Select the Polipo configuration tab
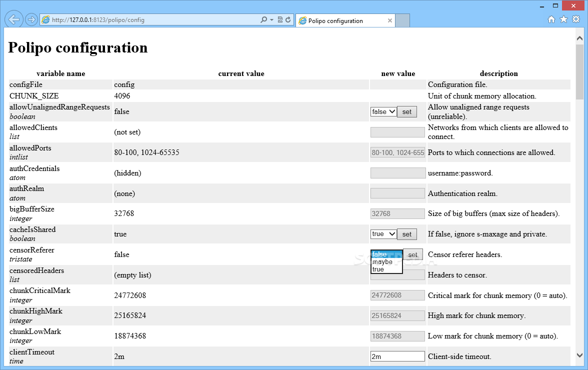This screenshot has height=370, width=588. pos(345,20)
